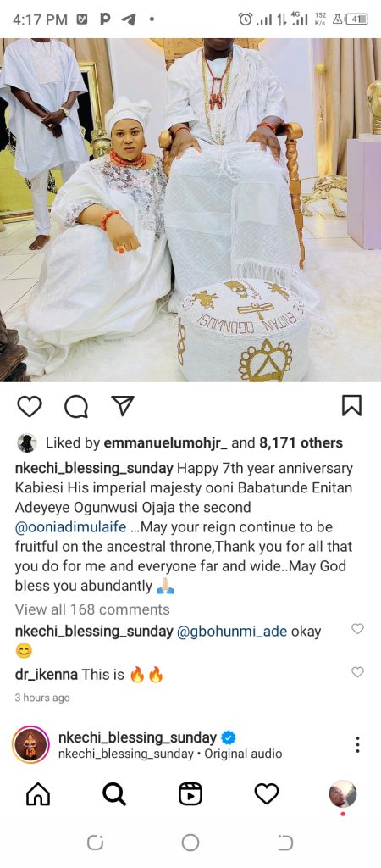Image resolution: width=381 pixels, height=868 pixels.
Task: Open comments via the speech bubble icon
Action: click(76, 407)
